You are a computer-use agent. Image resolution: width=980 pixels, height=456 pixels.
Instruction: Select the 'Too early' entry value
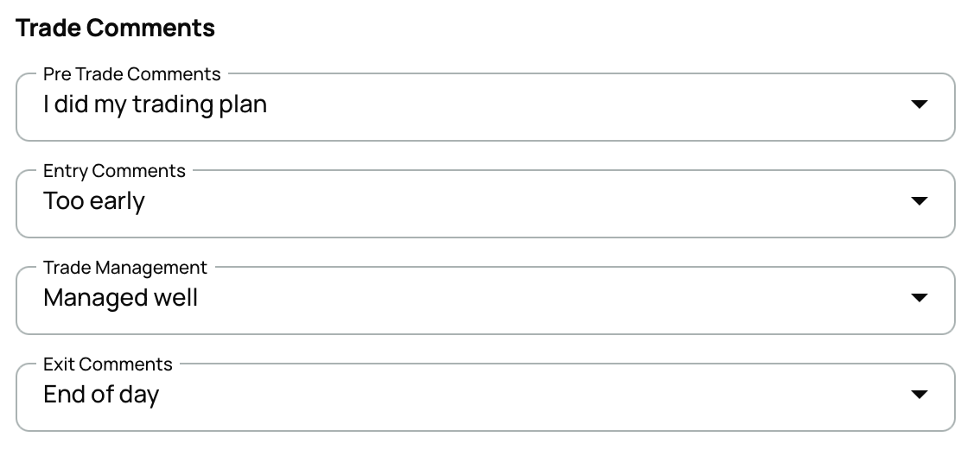[x=94, y=201]
